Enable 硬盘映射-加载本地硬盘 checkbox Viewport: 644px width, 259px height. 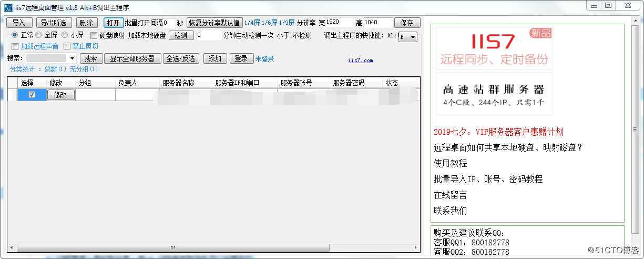pos(94,36)
